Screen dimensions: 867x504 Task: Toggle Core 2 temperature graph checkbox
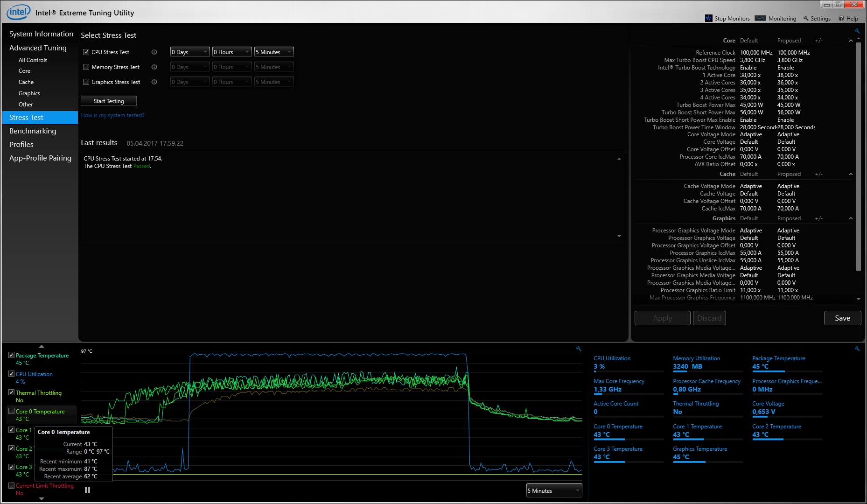click(x=12, y=448)
